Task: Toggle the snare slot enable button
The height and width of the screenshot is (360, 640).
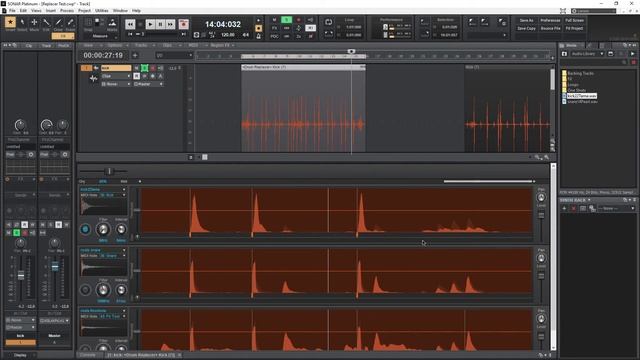Action: pyautogui.click(x=85, y=290)
